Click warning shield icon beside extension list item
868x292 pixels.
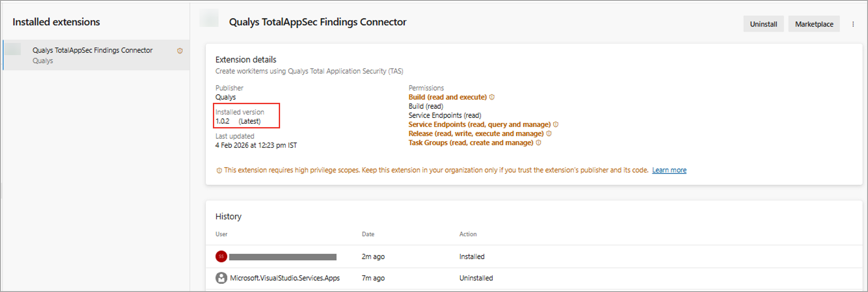[180, 51]
